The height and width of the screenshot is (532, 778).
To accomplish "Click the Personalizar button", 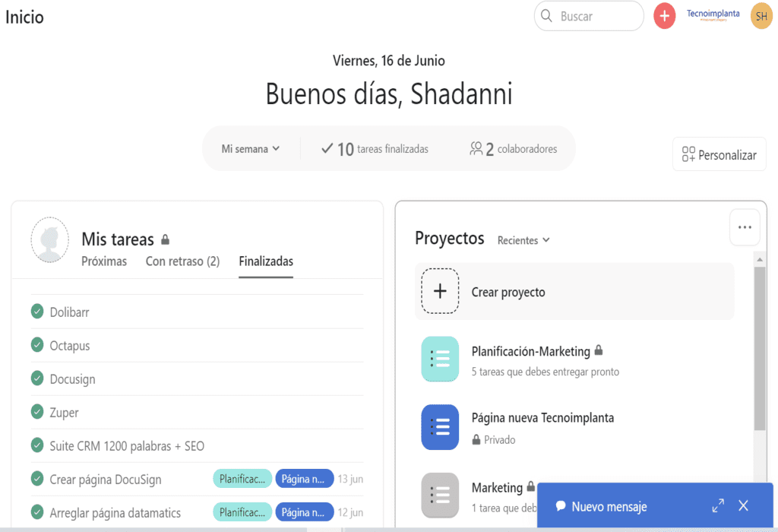I will 719,154.
